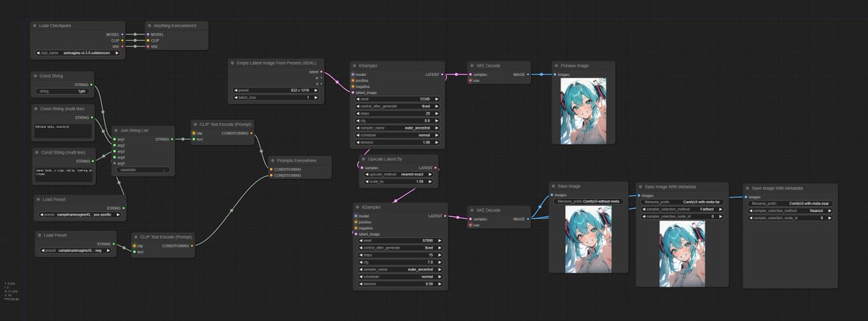Collapse the Prompts Everywhere node title dot
868x321 pixels.
click(x=273, y=160)
